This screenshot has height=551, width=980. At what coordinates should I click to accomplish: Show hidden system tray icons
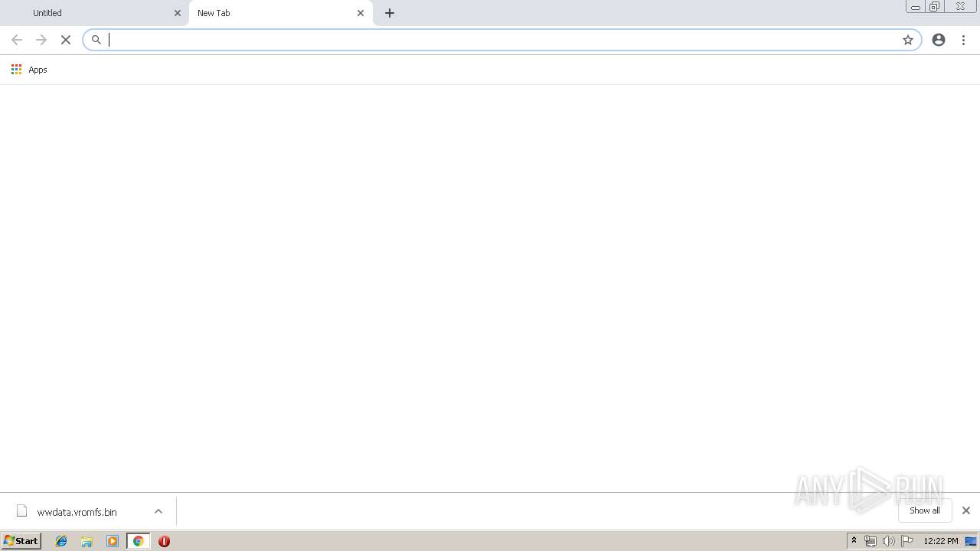click(x=854, y=541)
